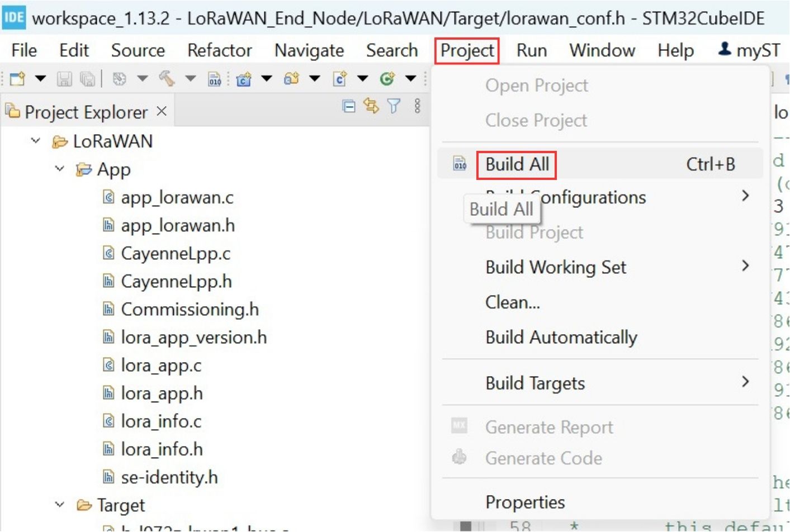Screen dimensions: 790x532
Task: Select app_lorawan.h in the tree
Action: [178, 225]
